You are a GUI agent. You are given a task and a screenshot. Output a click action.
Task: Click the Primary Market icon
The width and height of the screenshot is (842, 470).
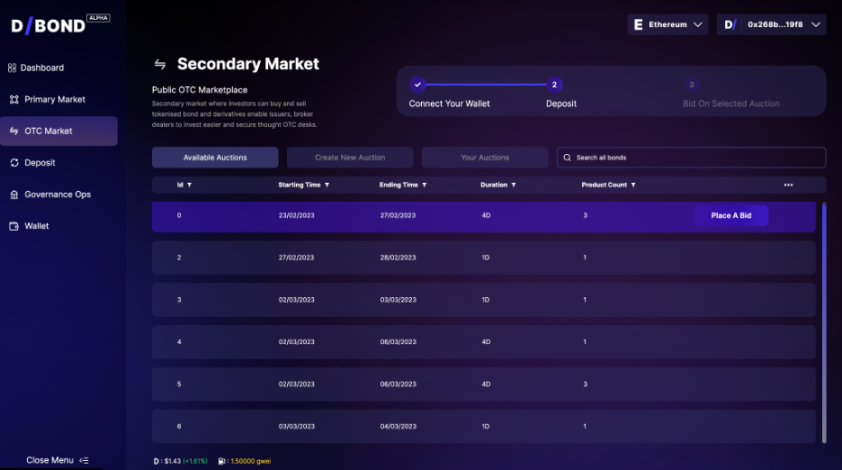tap(14, 100)
